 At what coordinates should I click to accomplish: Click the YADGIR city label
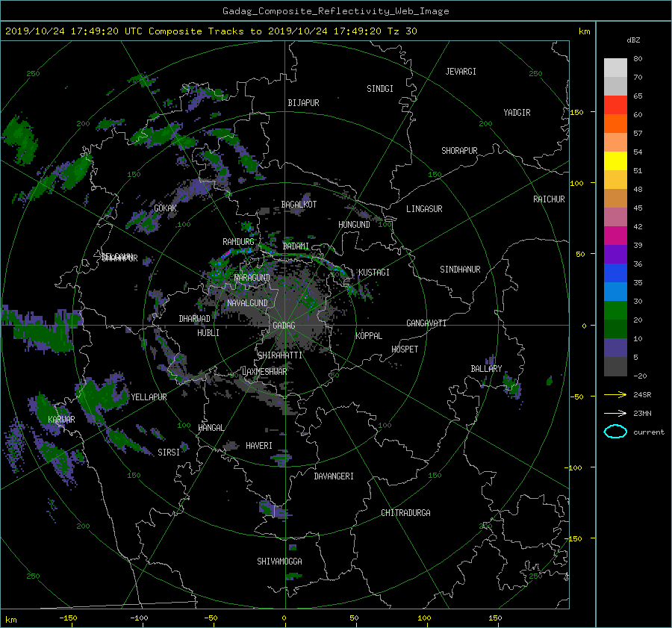tap(517, 113)
